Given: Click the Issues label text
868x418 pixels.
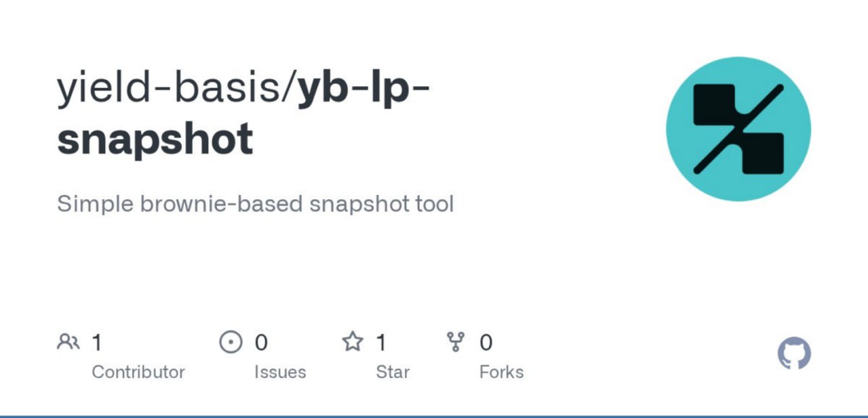Looking at the screenshot, I should pos(280,372).
